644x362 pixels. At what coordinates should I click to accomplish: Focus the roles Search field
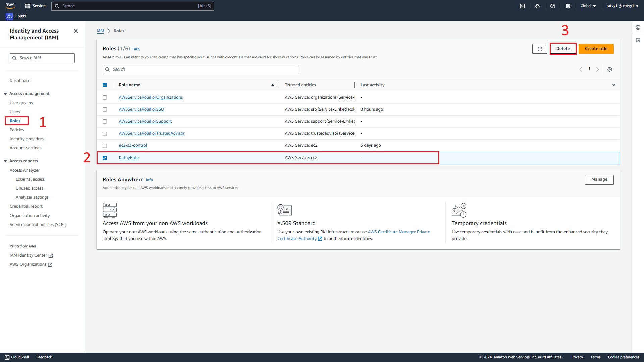coord(200,69)
